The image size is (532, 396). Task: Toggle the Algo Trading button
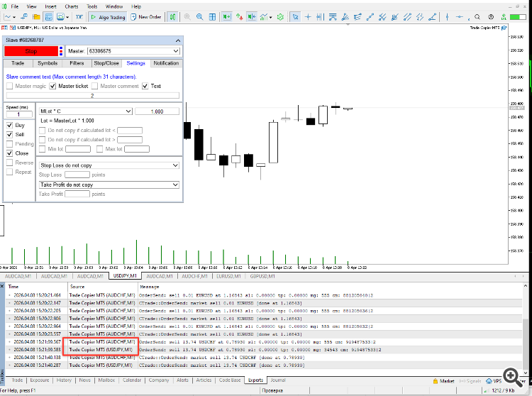108,17
